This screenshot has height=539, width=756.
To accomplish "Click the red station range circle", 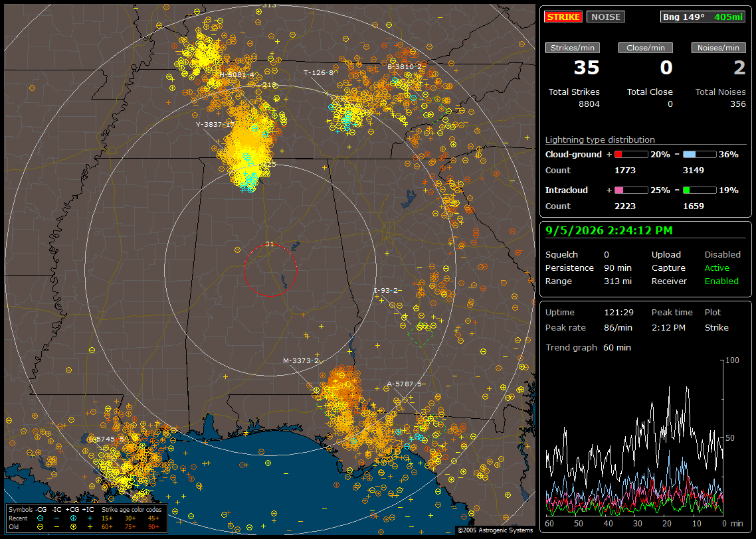I will pos(270,270).
